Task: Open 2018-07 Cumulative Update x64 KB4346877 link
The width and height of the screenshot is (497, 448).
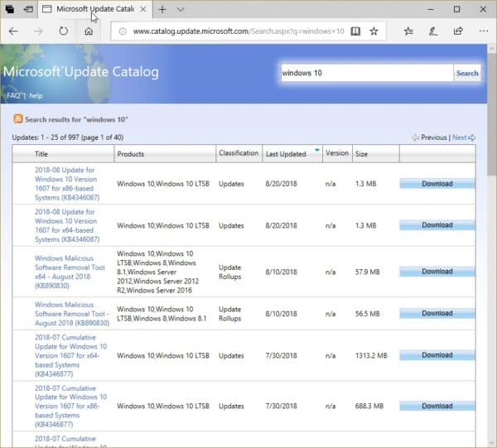Action: 70,355
